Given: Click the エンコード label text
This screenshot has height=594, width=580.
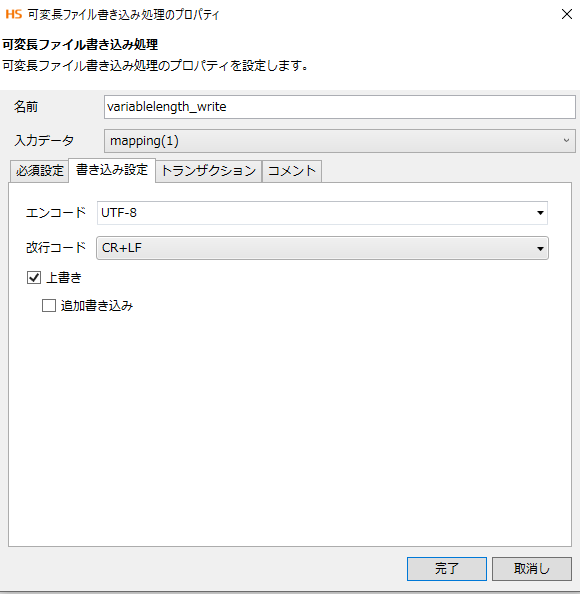Looking at the screenshot, I should [x=56, y=213].
